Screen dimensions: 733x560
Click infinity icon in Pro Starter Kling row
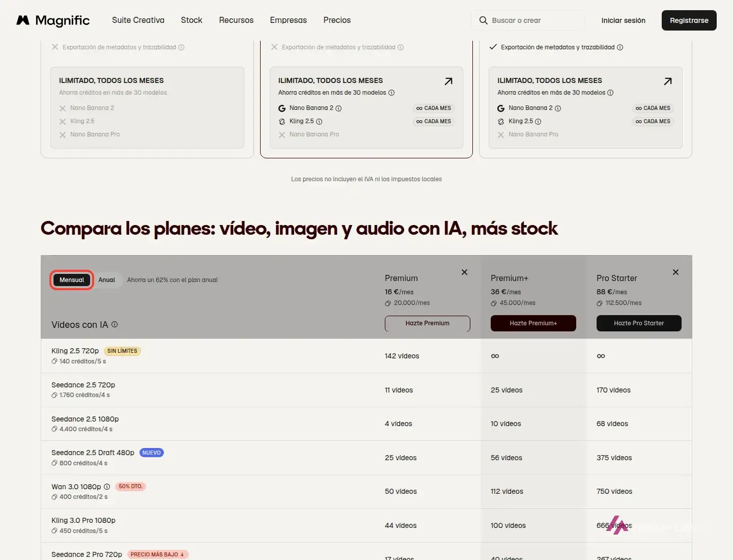pyautogui.click(x=601, y=356)
